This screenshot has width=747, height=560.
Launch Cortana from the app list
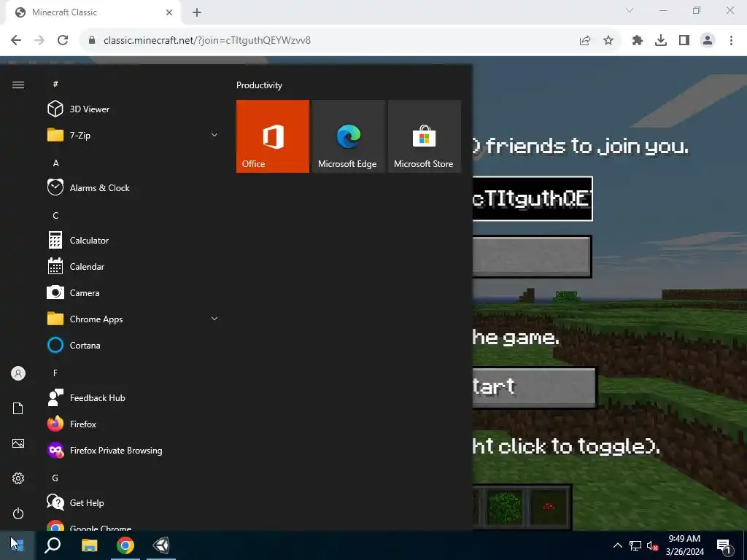[x=133, y=345]
